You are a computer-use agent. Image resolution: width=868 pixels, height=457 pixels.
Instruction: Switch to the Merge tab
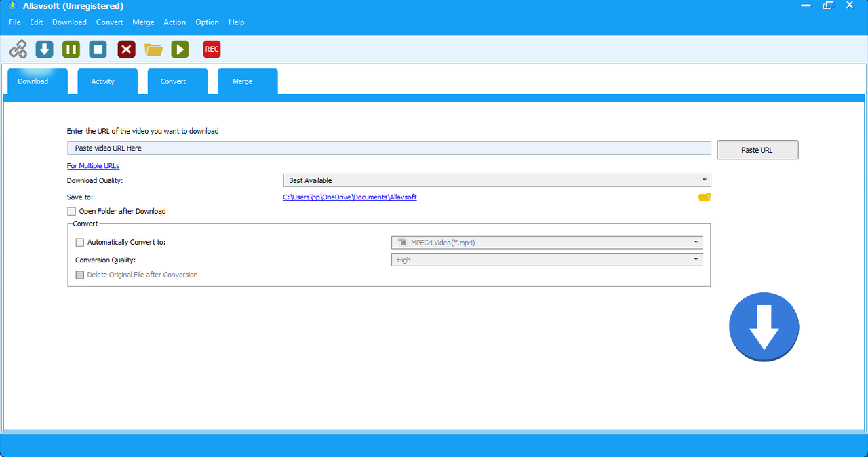tap(248, 81)
